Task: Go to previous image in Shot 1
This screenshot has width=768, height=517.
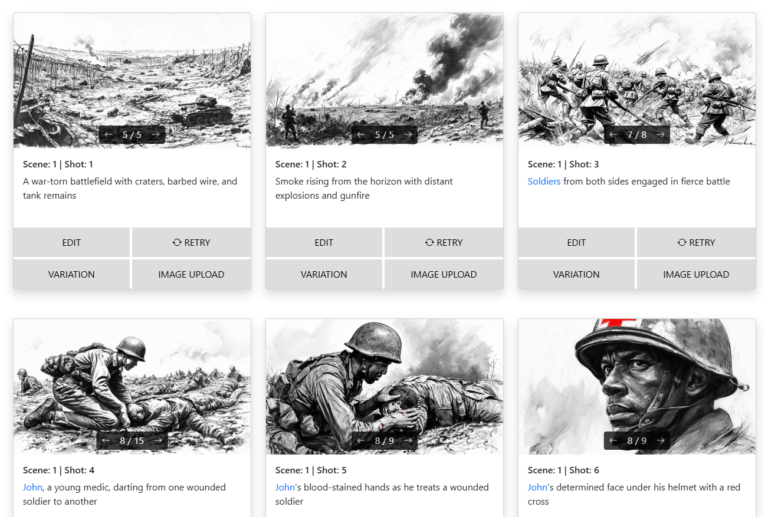Action: point(108,135)
